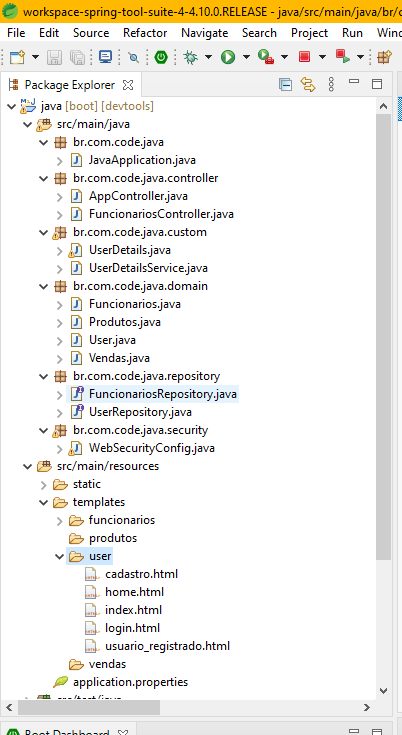Click the red Stop square icon

[305, 57]
